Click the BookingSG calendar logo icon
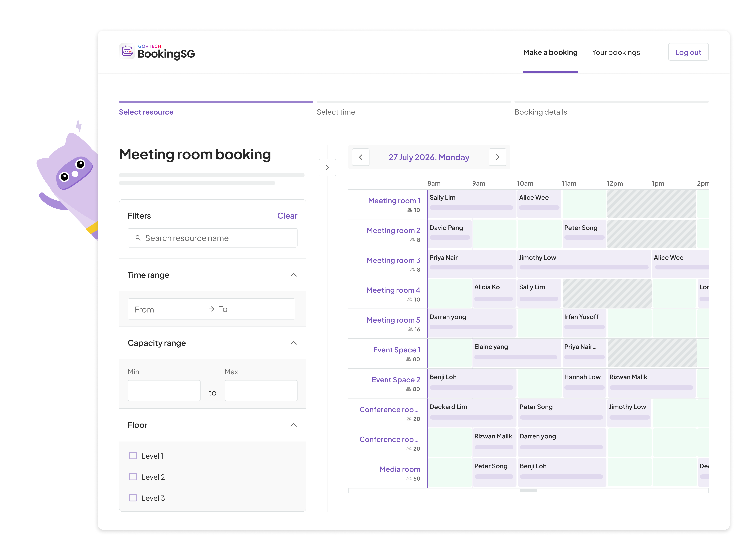Viewport: 746px width, 560px height. [x=127, y=51]
